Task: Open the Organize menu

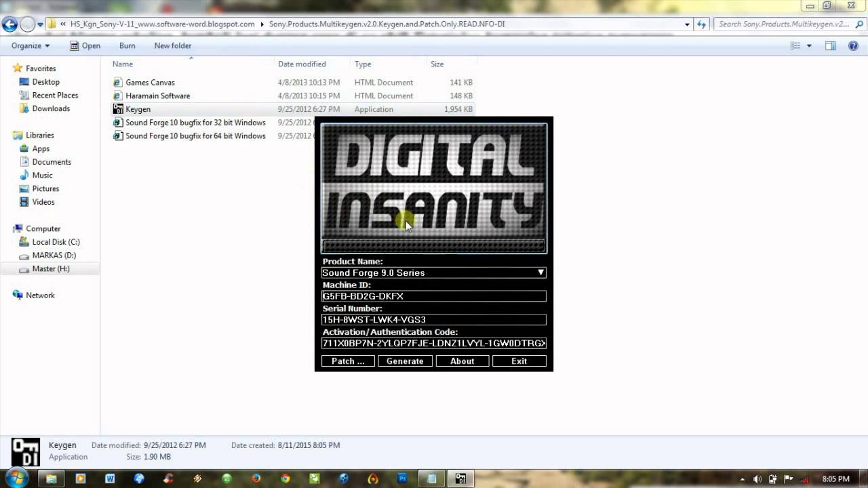Action: 31,45
